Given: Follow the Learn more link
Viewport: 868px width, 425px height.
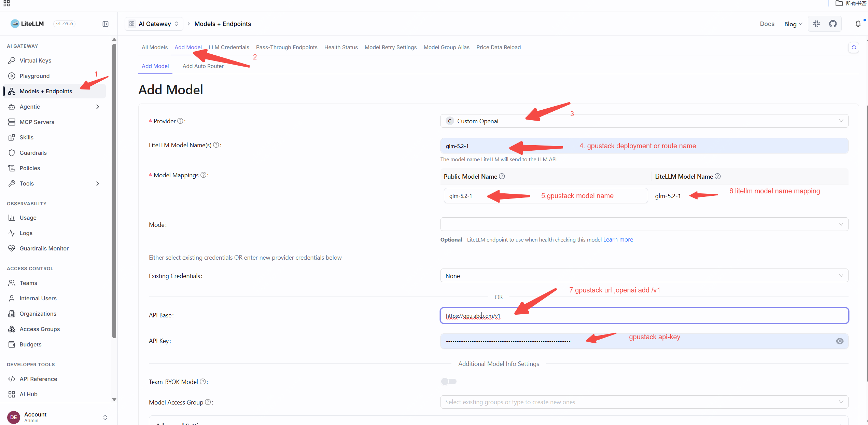Looking at the screenshot, I should (x=618, y=239).
